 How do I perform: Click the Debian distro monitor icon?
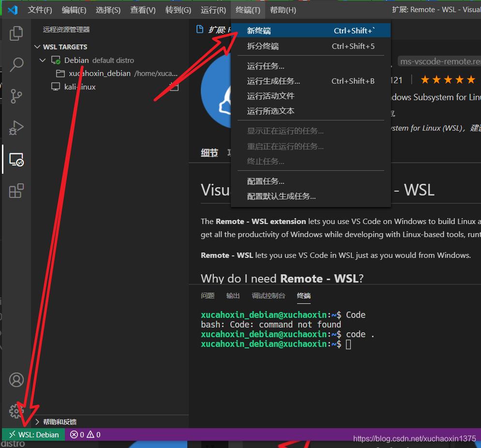[x=56, y=60]
